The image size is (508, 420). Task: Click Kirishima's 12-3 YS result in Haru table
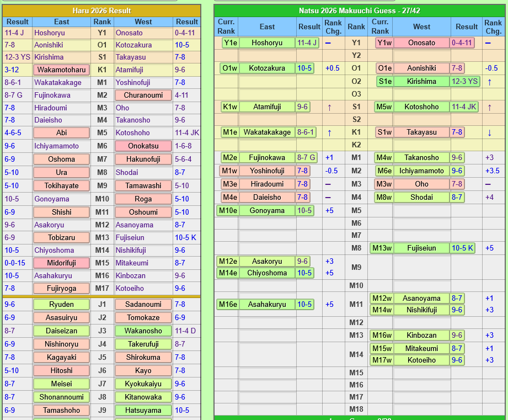(x=17, y=57)
